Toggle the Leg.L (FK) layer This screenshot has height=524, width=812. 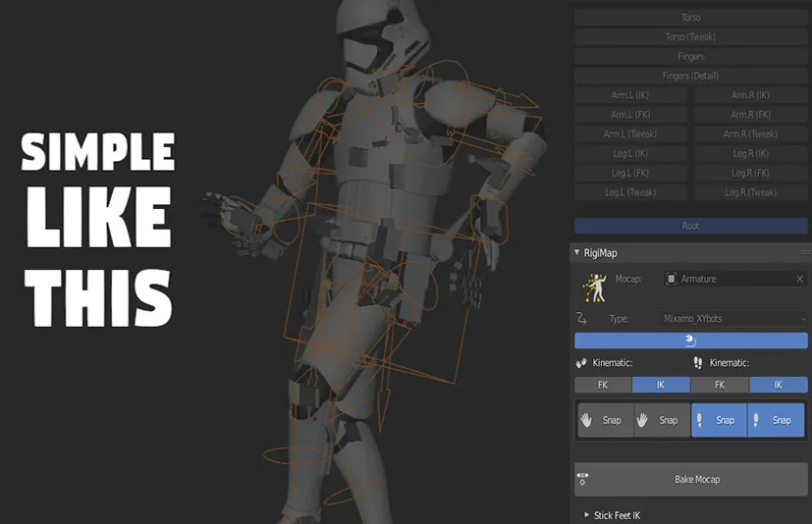point(630,173)
